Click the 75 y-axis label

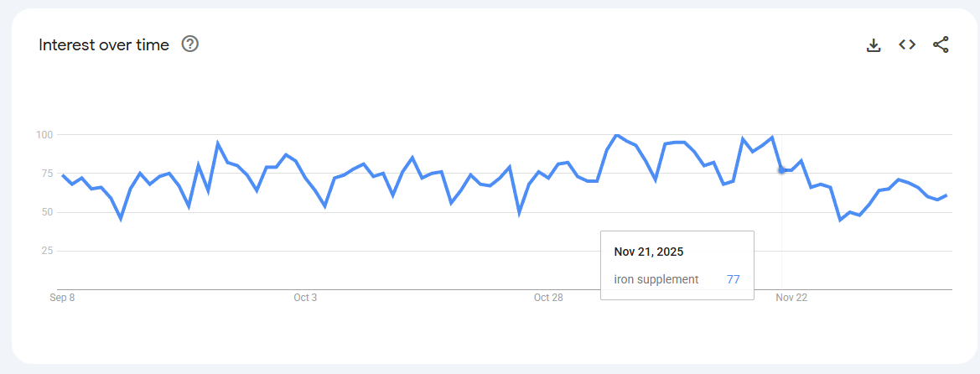[x=47, y=174]
